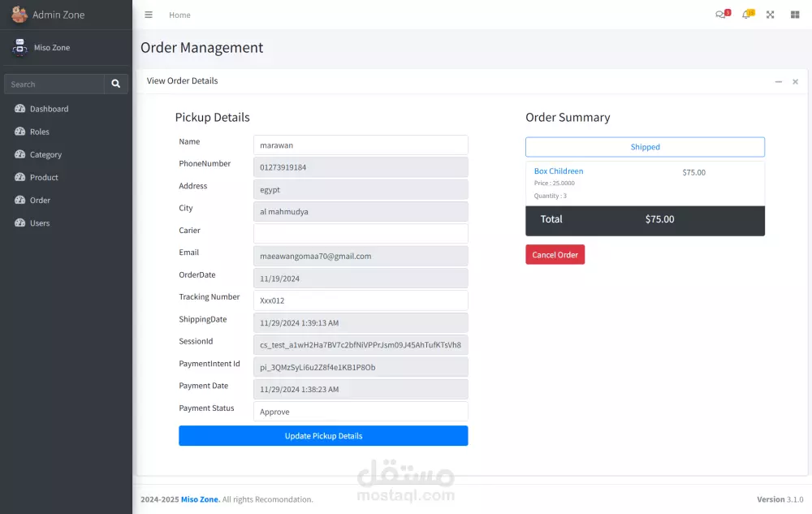Open Dashboard in the sidebar
This screenshot has height=514, width=812.
66,109
